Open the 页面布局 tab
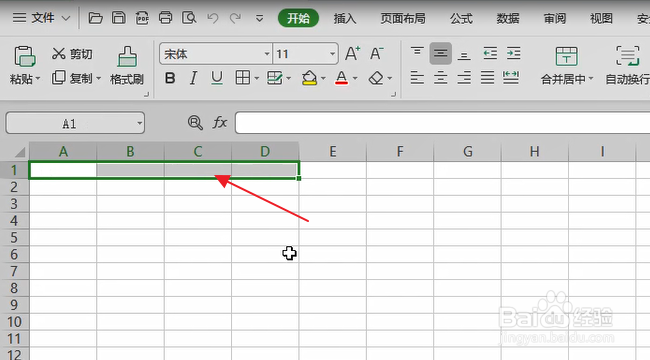Screen dimensions: 650x360 [x=403, y=18]
